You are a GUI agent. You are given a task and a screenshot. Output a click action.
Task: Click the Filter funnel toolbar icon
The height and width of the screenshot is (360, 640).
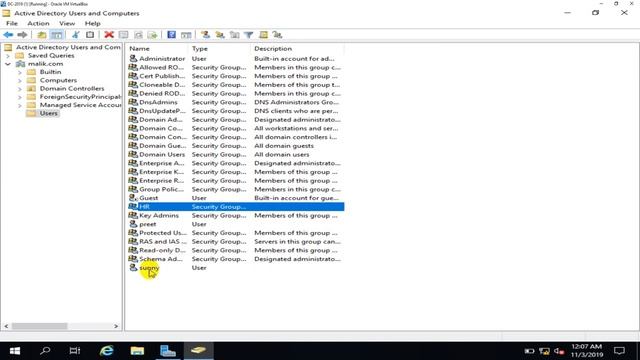249,35
